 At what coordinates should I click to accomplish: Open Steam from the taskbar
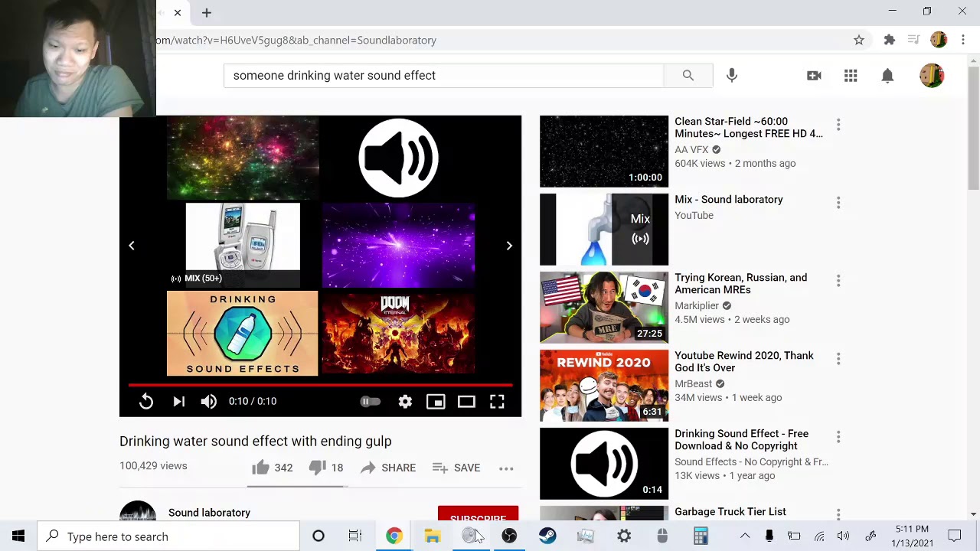coord(547,536)
